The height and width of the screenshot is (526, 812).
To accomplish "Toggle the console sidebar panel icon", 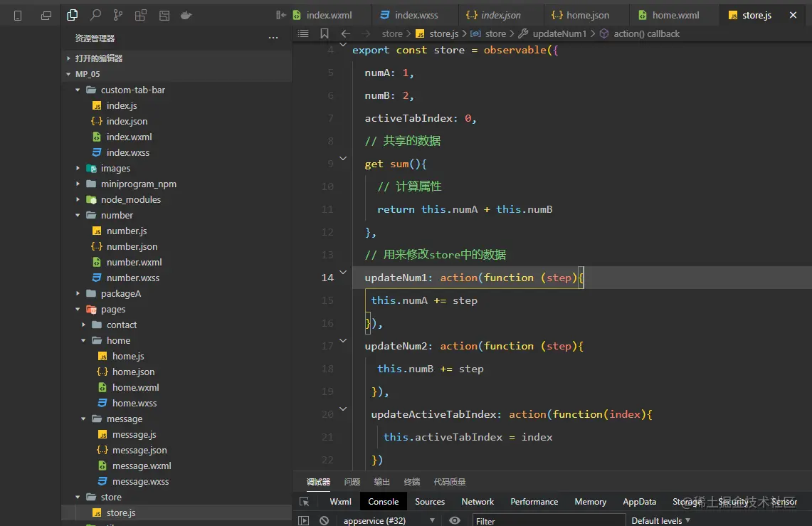I will (303, 520).
